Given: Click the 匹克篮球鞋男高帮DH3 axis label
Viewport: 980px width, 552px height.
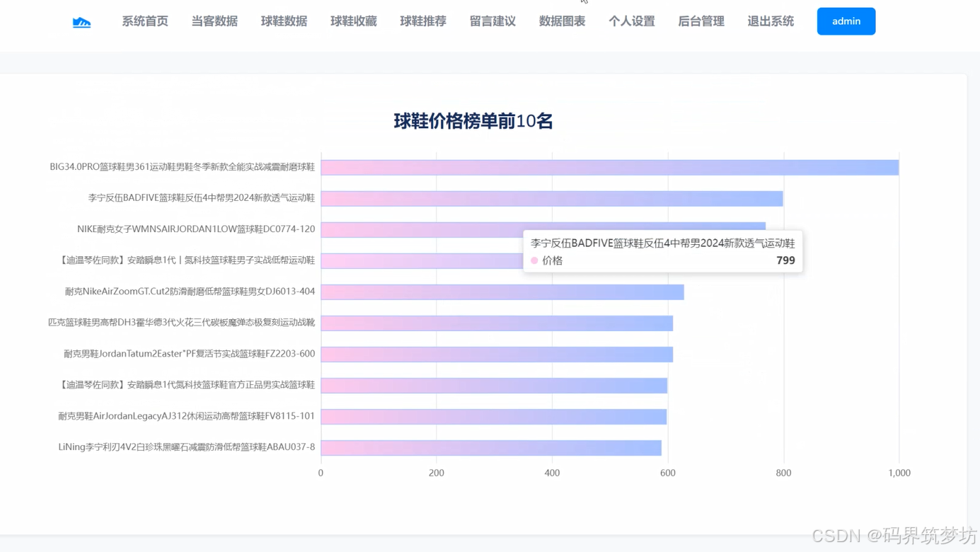Looking at the screenshot, I should 182,323.
